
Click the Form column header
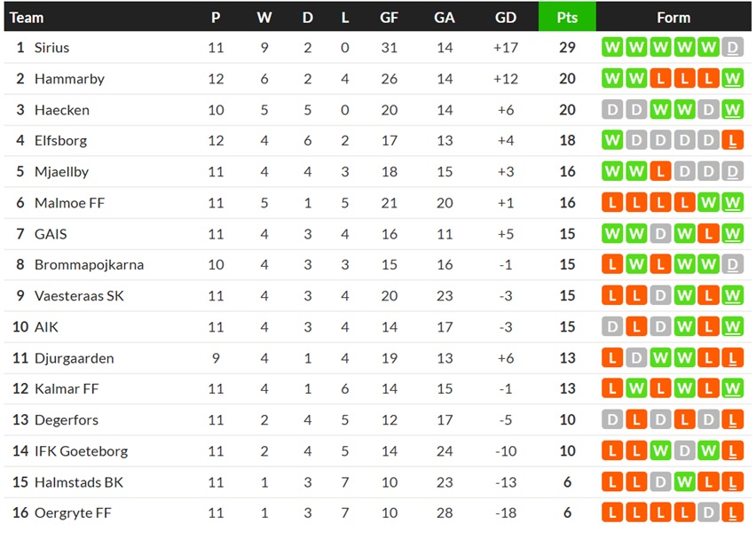[673, 18]
